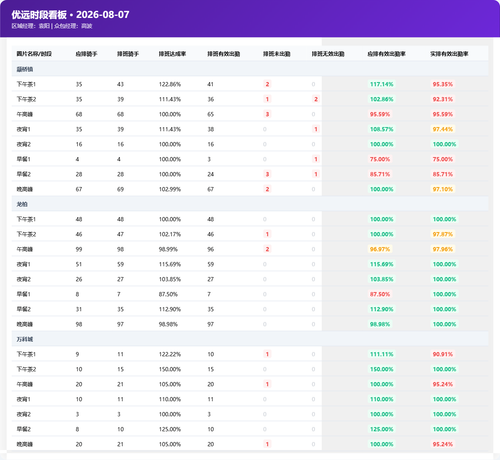Select the 117.14% green rate badge
The image size is (500, 460).
coord(382,84)
